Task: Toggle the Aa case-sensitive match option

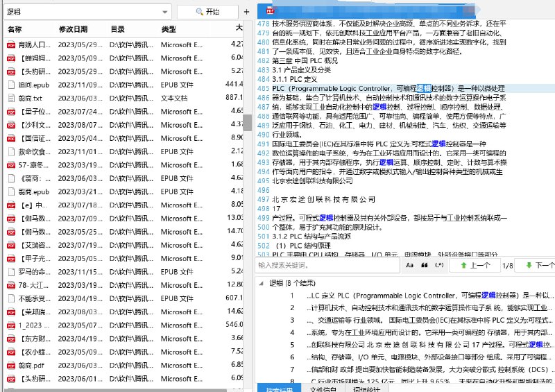Action: tap(409, 265)
